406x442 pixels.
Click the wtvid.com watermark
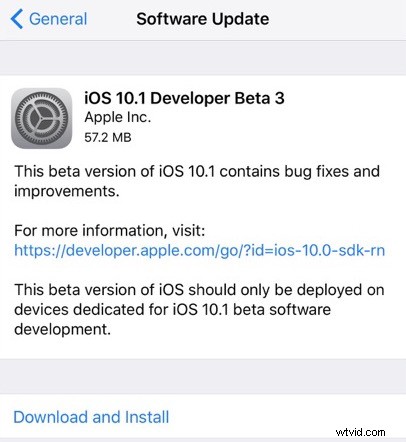tap(360, 432)
